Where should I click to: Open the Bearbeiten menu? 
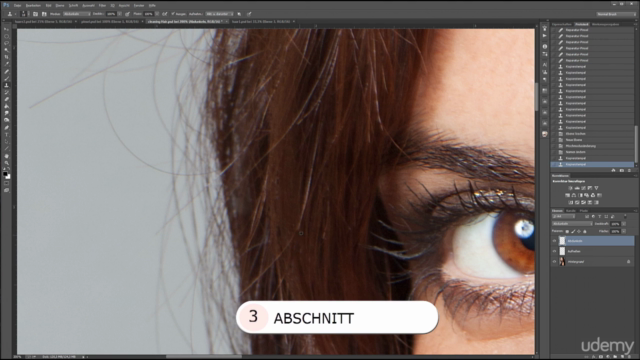(33, 6)
